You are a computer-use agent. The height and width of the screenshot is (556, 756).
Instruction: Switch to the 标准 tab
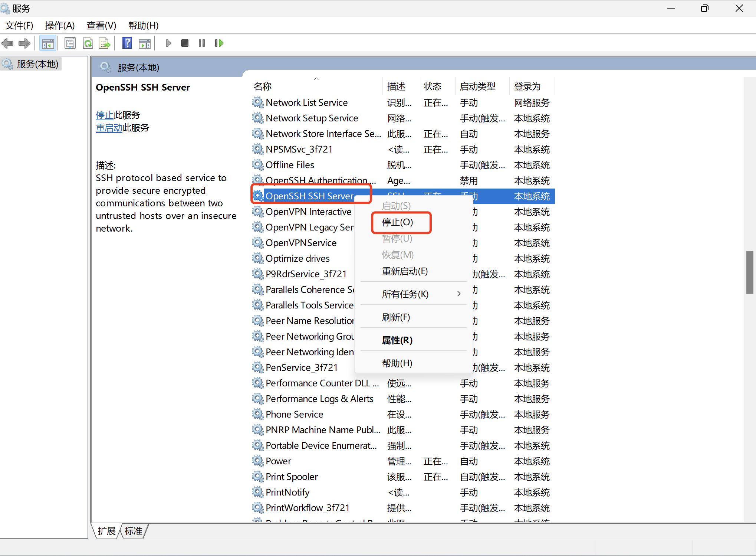click(x=133, y=531)
